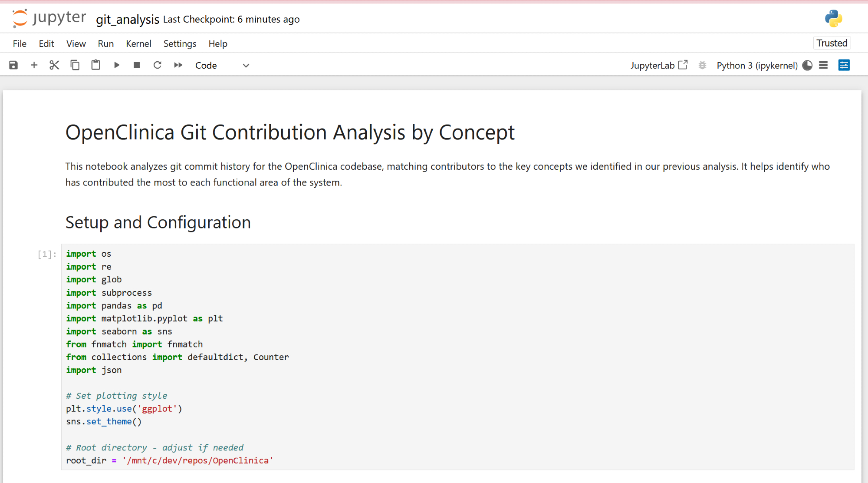Rename the notebook title git_analysis

pyautogui.click(x=128, y=20)
